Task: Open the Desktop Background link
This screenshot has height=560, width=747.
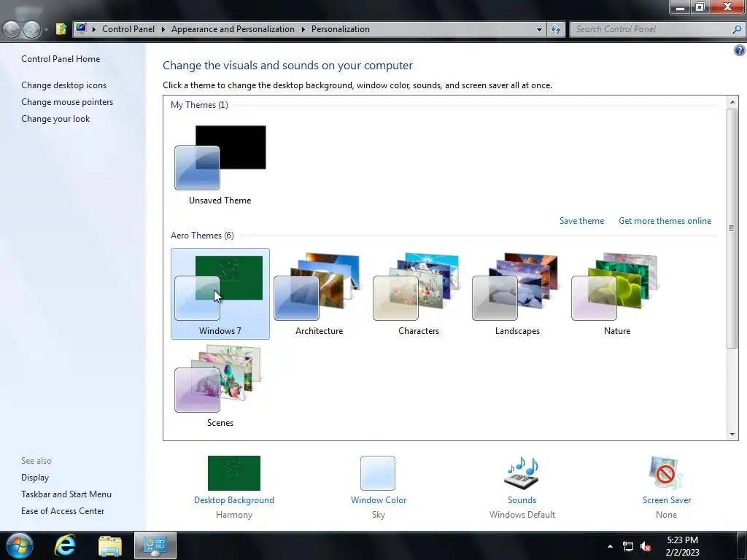Action: (x=234, y=500)
